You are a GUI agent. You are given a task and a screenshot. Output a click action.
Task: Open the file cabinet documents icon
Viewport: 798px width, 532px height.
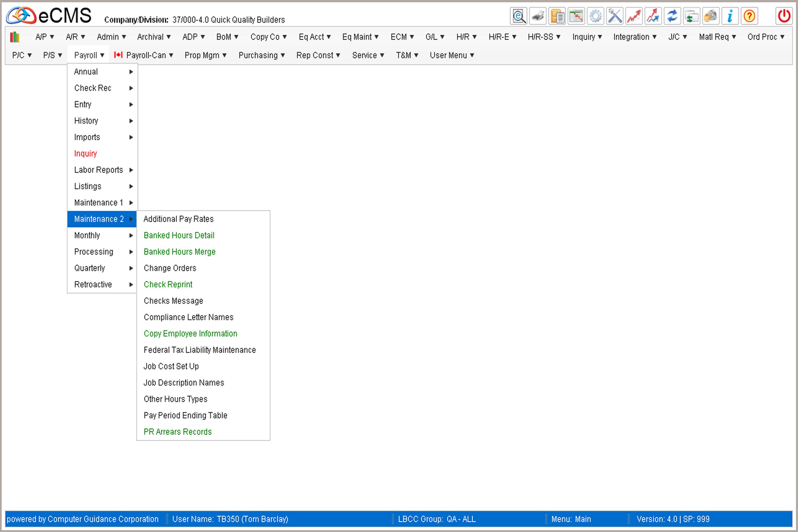[557, 16]
